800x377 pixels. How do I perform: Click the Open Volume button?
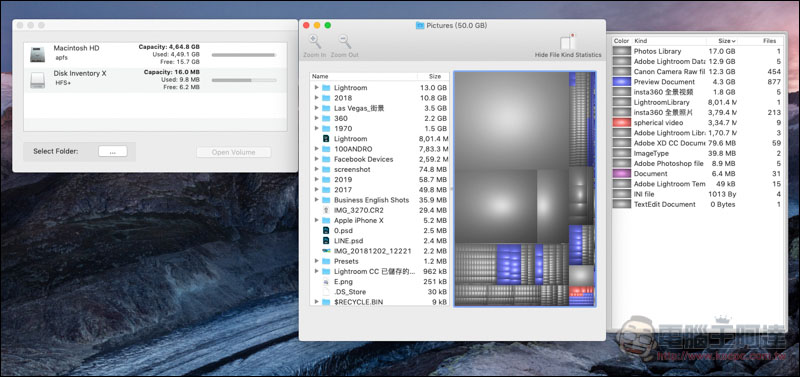(234, 152)
